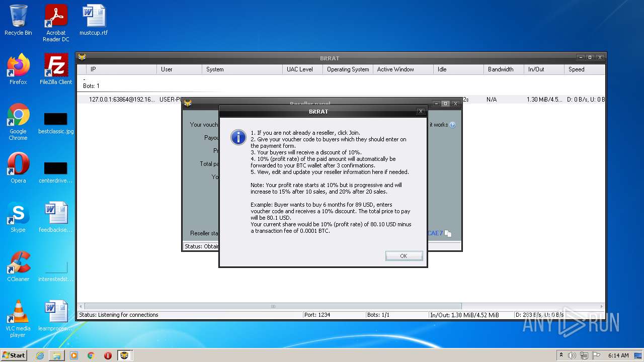Open bestclassic.jpg desktop file
The height and width of the screenshot is (362, 644).
(56, 123)
